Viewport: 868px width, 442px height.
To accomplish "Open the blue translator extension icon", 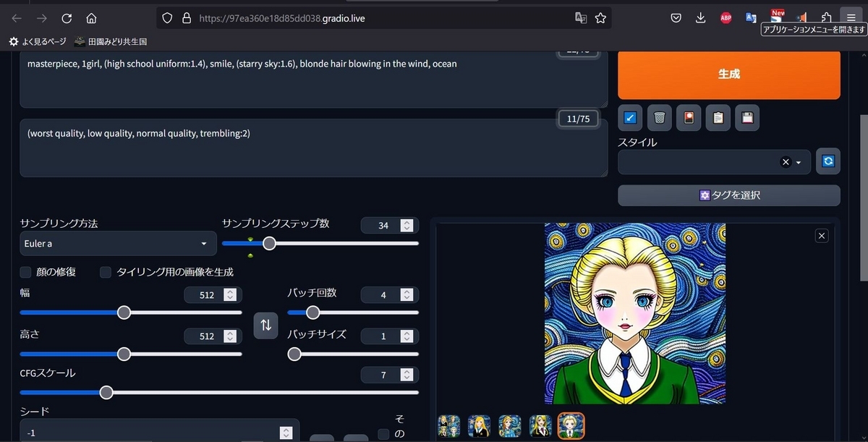I will coord(751,18).
